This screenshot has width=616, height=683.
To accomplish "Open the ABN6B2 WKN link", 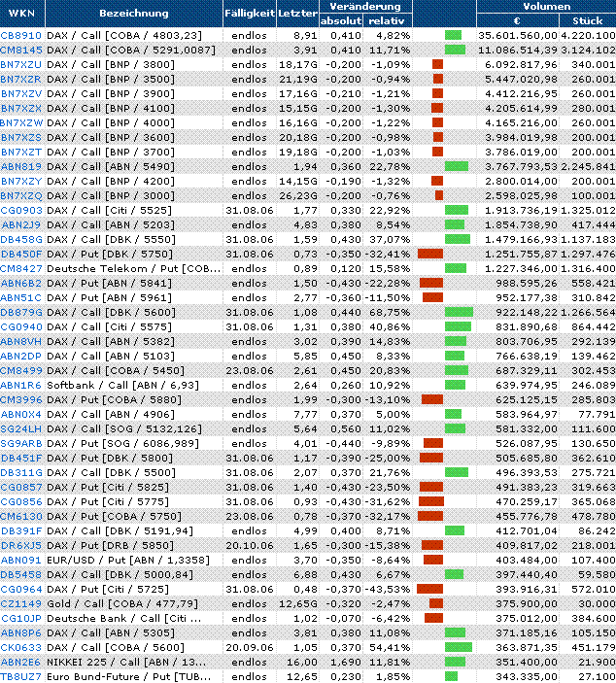I will point(21,283).
